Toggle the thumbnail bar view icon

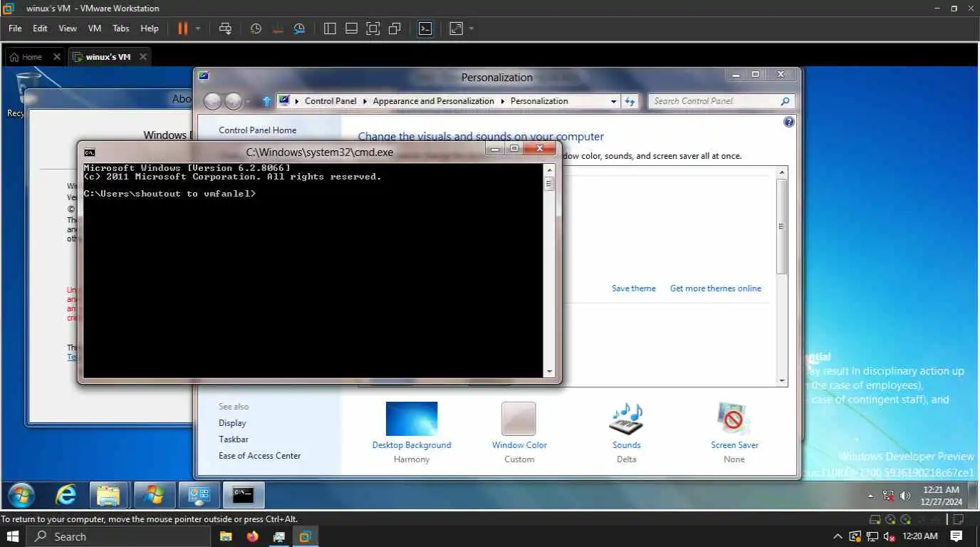tap(351, 28)
